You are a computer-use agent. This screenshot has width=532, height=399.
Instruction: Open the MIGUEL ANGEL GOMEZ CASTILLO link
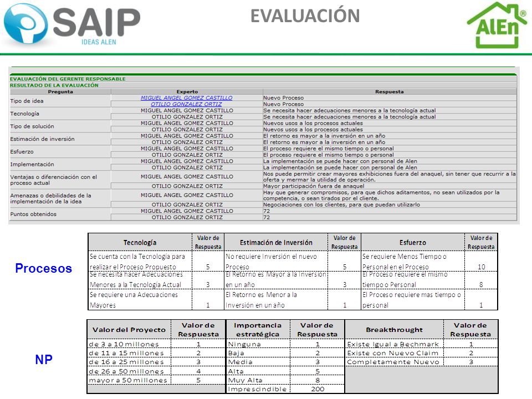click(x=187, y=98)
